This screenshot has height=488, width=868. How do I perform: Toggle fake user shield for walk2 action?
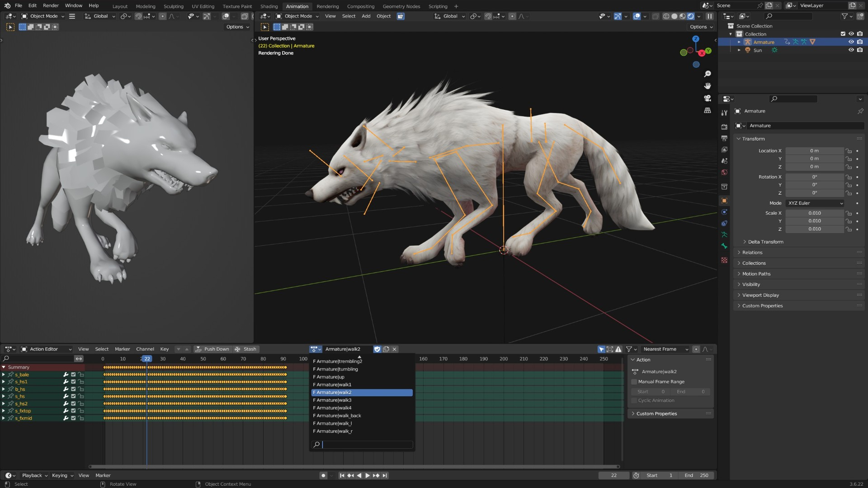tap(377, 349)
